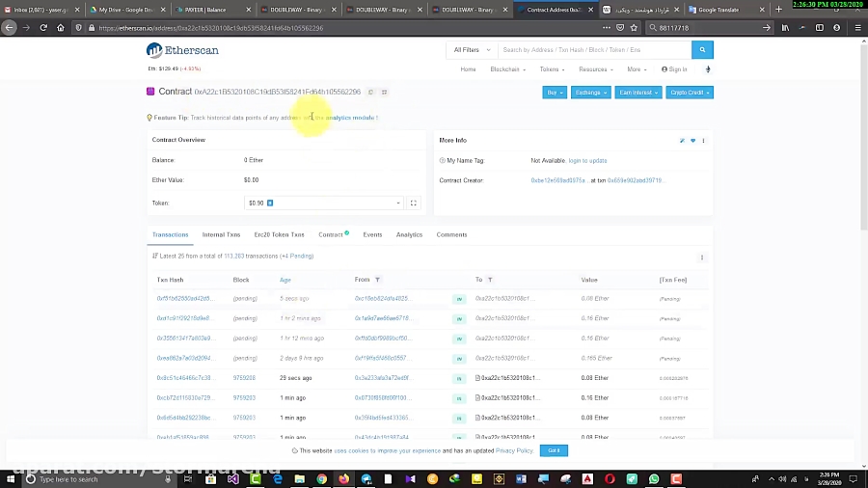Open page actions three-dot menu in address bar

pos(607,28)
